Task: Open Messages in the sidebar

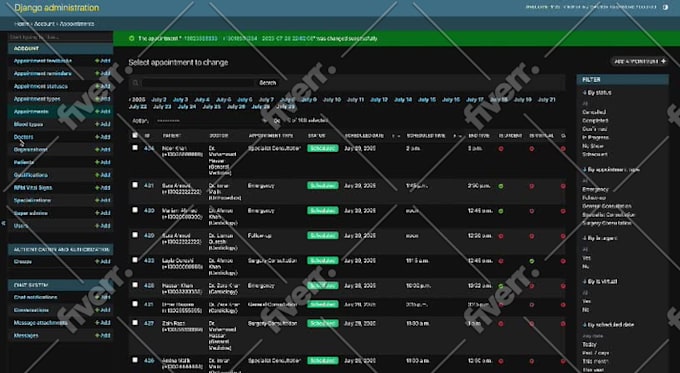Action: coord(26,336)
